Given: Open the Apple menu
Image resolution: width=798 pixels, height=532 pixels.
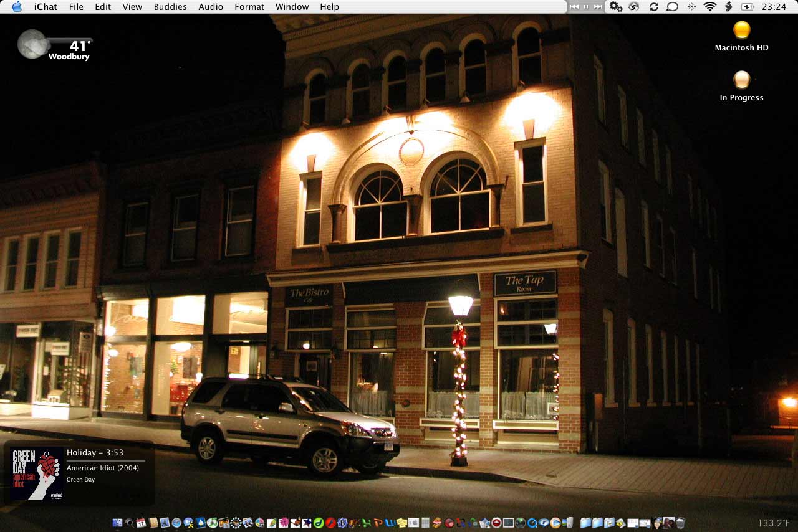Looking at the screenshot, I should [17, 7].
